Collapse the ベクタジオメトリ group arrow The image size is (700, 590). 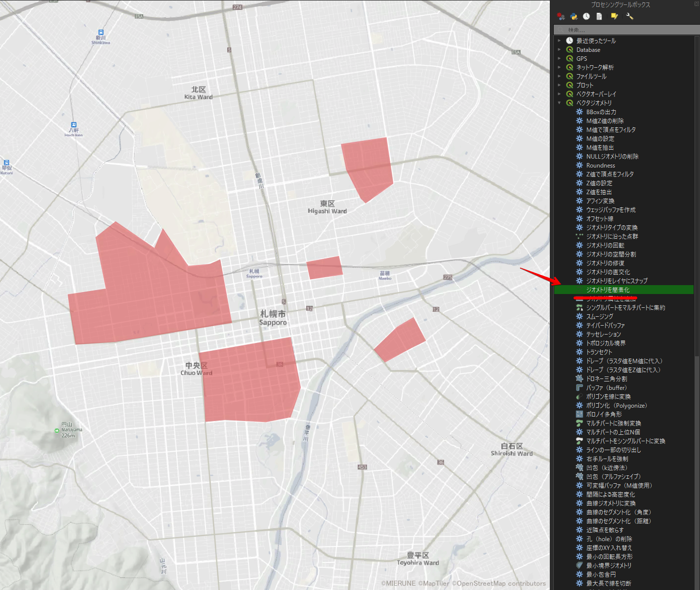click(x=559, y=103)
